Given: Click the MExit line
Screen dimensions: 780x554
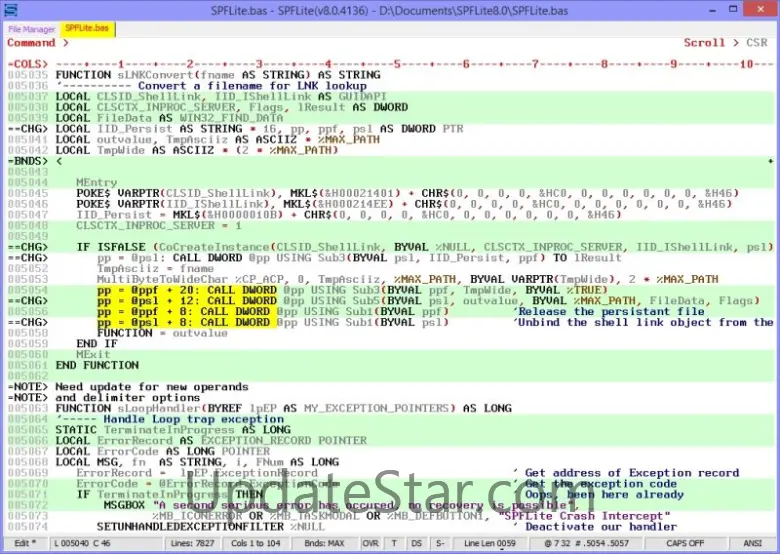Looking at the screenshot, I should (x=93, y=355).
